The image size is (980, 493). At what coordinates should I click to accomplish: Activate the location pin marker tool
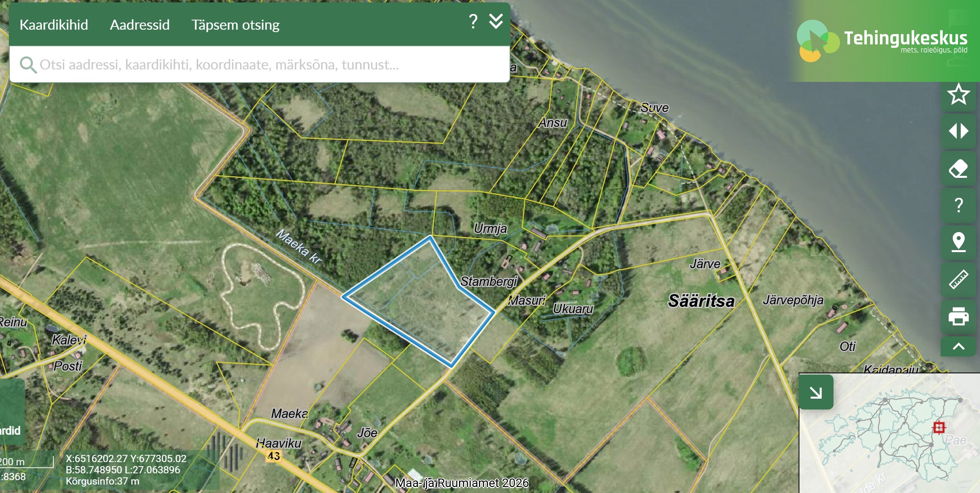click(x=958, y=242)
